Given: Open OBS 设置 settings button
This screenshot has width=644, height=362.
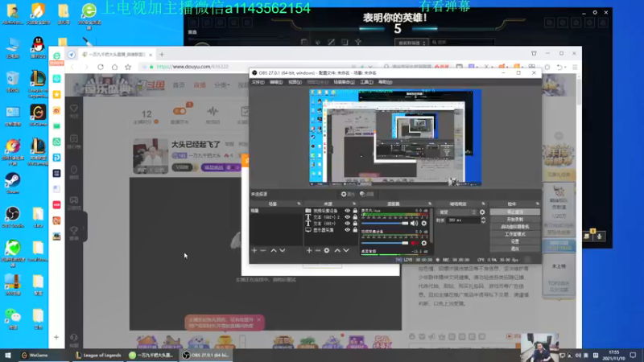Looking at the screenshot, I should click(x=515, y=241).
